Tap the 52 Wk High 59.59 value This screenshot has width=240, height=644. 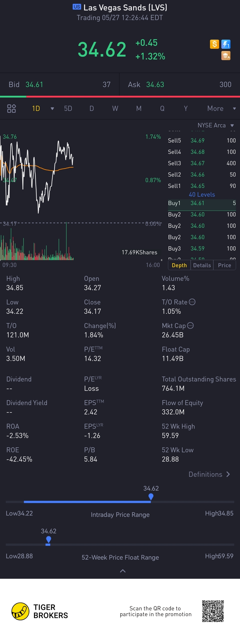point(170,436)
